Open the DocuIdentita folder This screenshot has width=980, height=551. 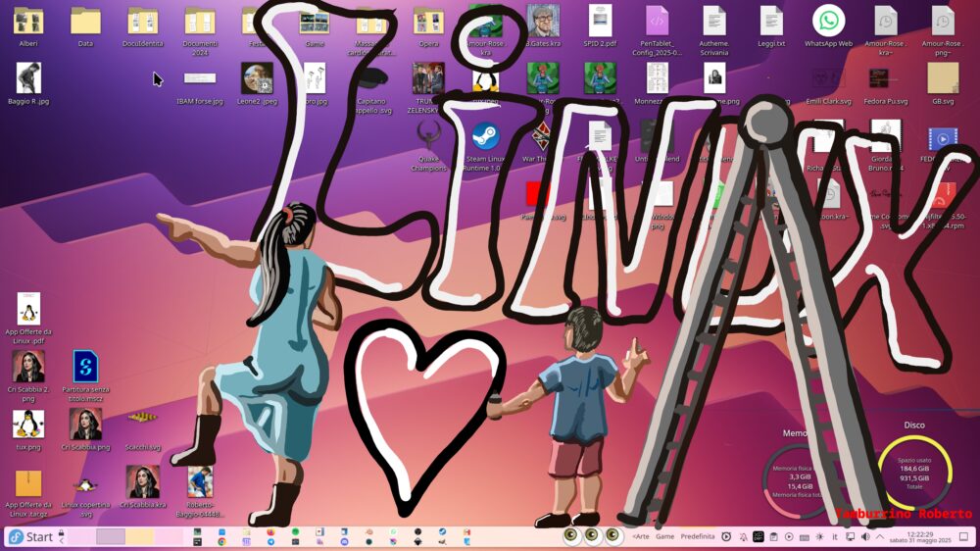142,27
